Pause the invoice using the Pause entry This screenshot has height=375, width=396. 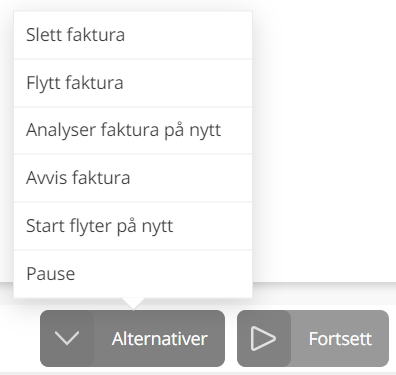133,273
